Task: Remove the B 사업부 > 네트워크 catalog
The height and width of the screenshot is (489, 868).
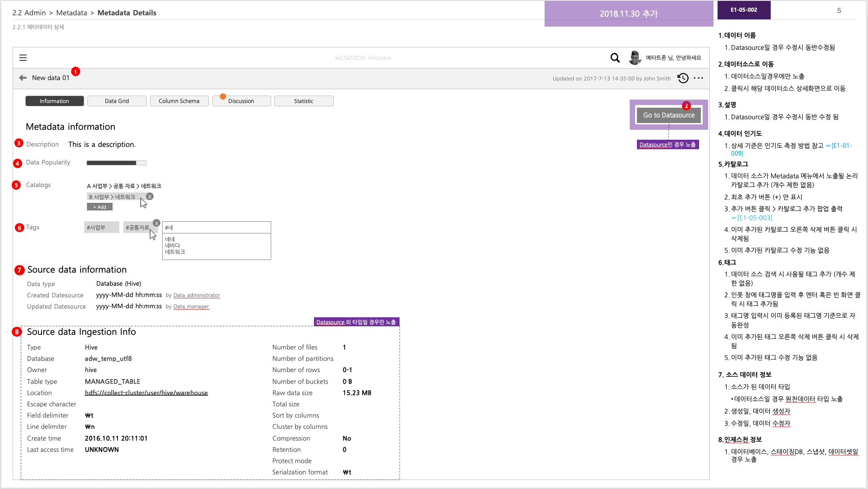Action: 150,197
